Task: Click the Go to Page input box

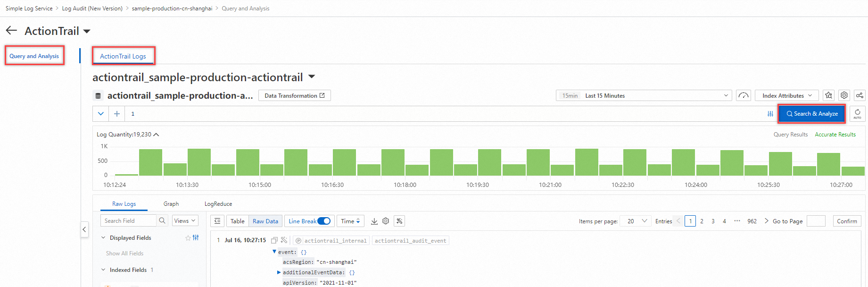Action: point(816,221)
